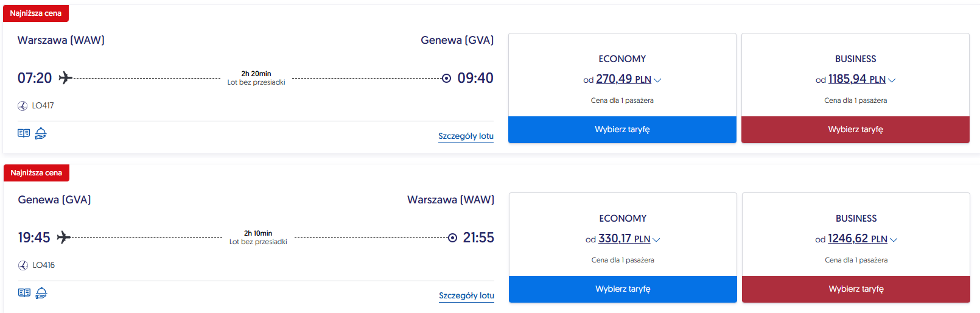Click the meal service icon for LO417
The width and height of the screenshot is (980, 313).
coord(41,133)
